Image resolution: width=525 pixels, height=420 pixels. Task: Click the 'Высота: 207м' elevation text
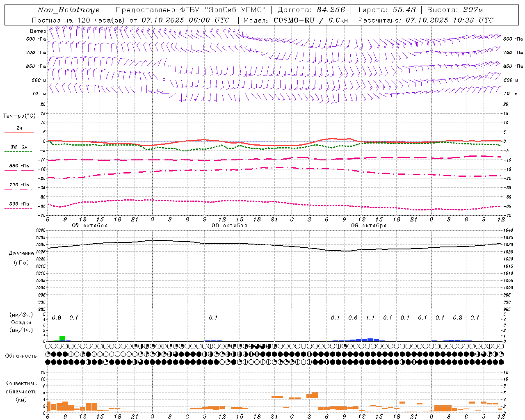tap(455, 10)
